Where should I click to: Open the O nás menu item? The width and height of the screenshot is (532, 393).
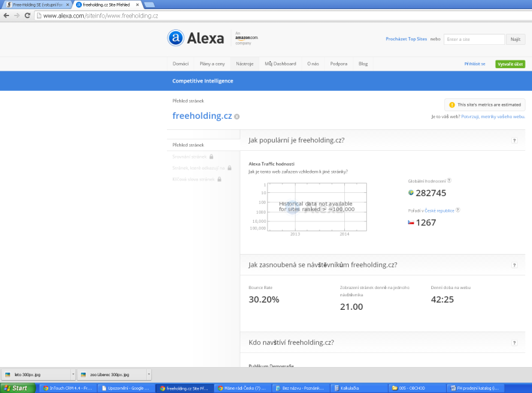[313, 64]
